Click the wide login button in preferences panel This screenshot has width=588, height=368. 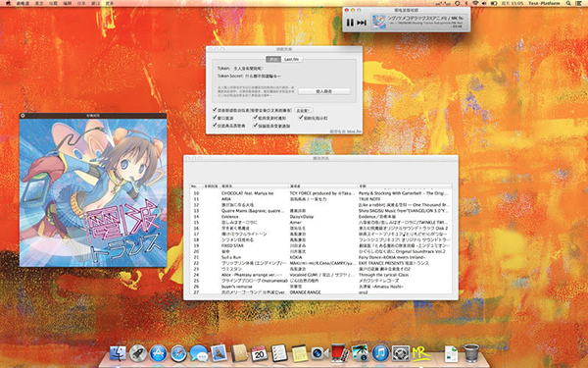[x=324, y=91]
